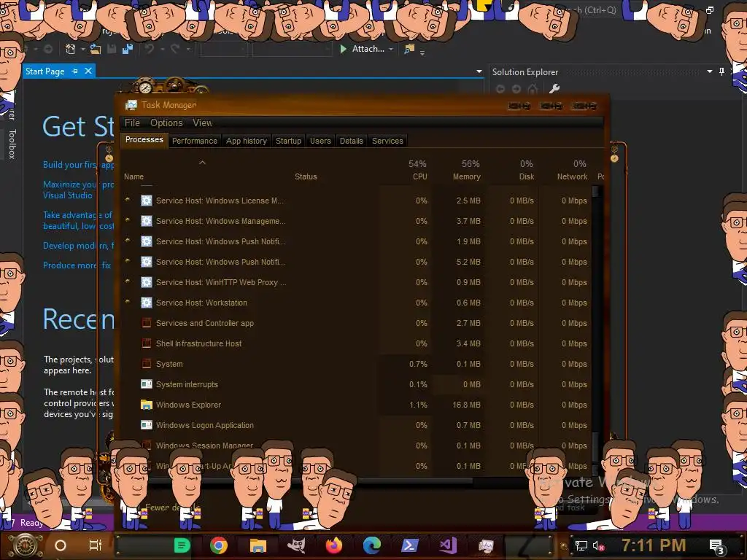Image resolution: width=747 pixels, height=560 pixels.
Task: Switch to the Performance tab
Action: tap(194, 141)
